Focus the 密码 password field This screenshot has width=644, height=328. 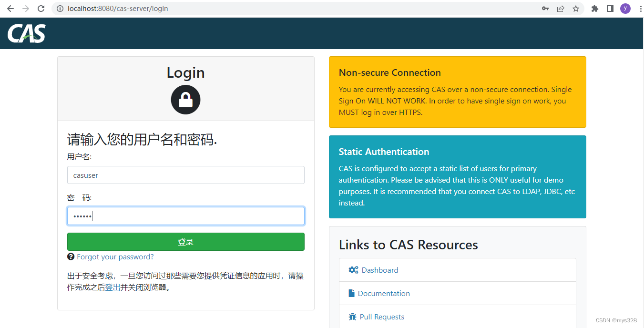click(185, 216)
